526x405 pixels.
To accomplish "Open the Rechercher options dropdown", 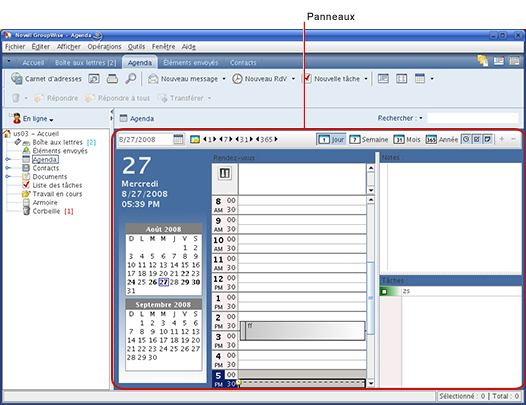I will pyautogui.click(x=421, y=118).
